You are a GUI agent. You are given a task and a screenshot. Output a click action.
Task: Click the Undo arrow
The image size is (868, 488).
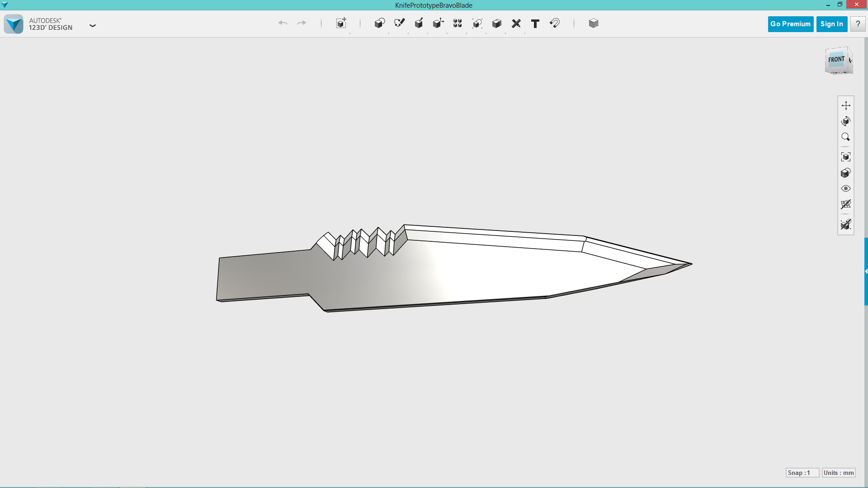click(x=283, y=23)
